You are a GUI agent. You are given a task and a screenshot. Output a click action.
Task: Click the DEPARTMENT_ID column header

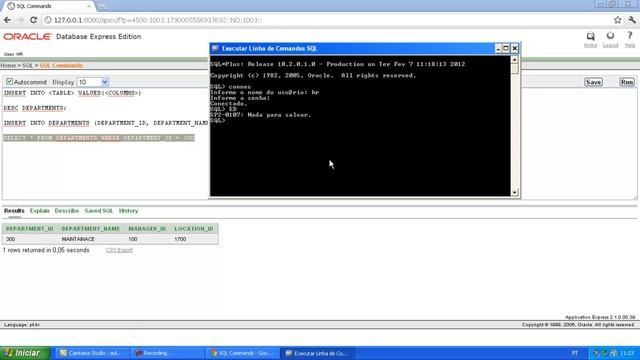[29, 229]
